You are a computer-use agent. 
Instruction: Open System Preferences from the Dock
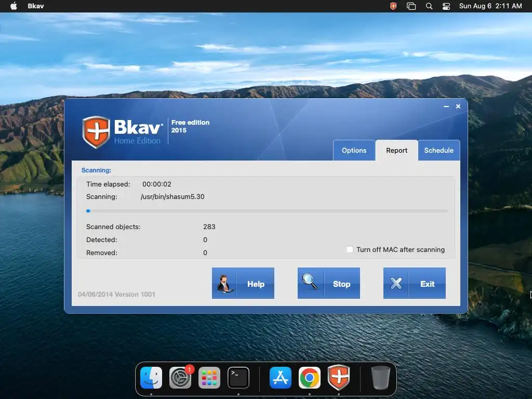[x=180, y=377]
